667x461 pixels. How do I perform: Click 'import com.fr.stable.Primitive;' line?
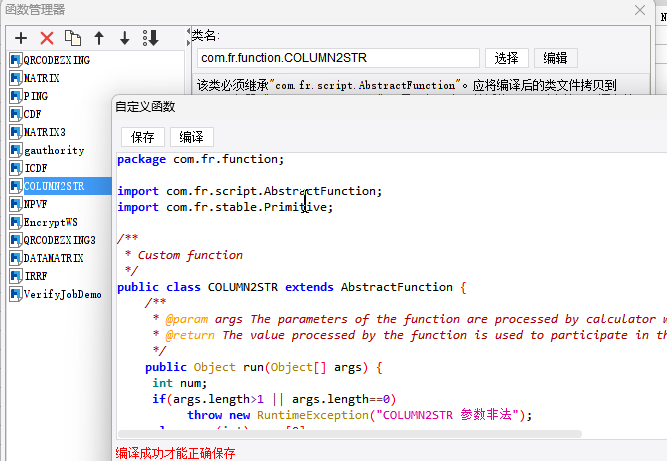pos(225,207)
